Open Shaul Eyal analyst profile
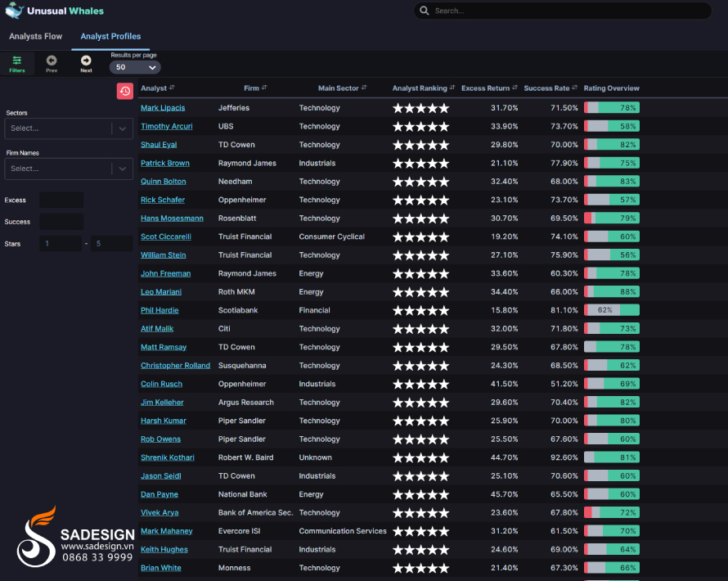This screenshot has height=581, width=728. [159, 145]
